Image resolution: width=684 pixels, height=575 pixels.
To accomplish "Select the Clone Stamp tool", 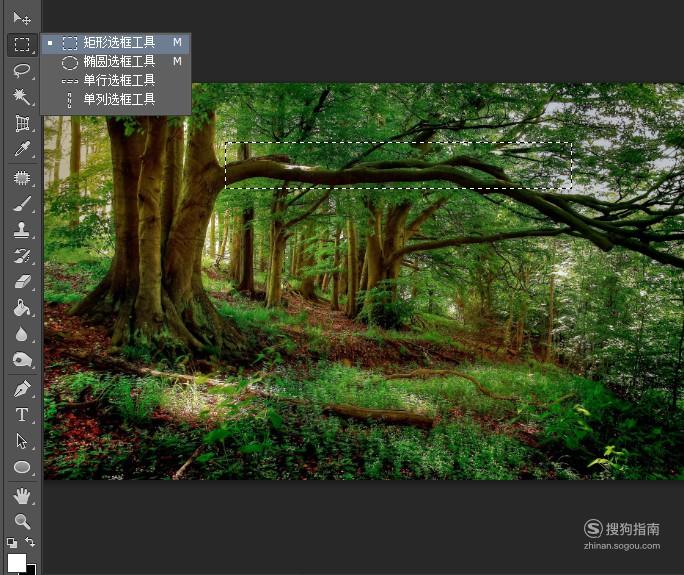I will click(x=21, y=230).
